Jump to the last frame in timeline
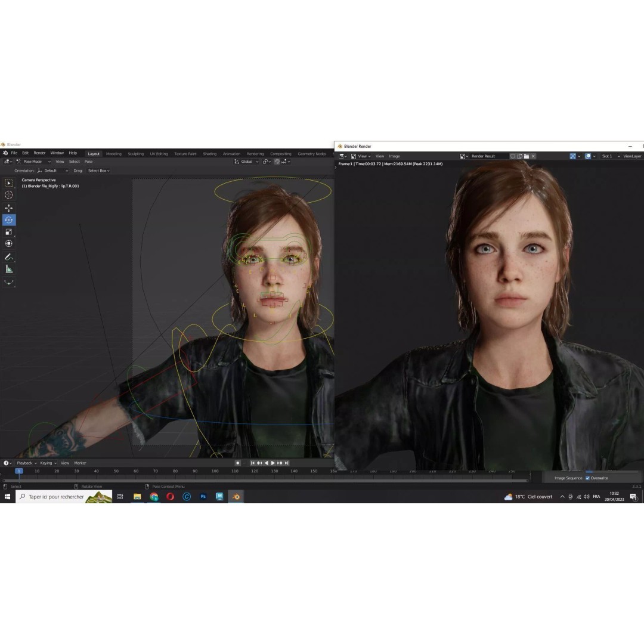This screenshot has width=644, height=644. point(287,463)
